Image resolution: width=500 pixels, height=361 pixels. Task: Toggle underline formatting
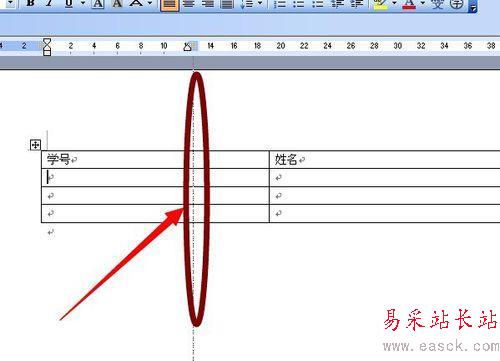click(69, 3)
